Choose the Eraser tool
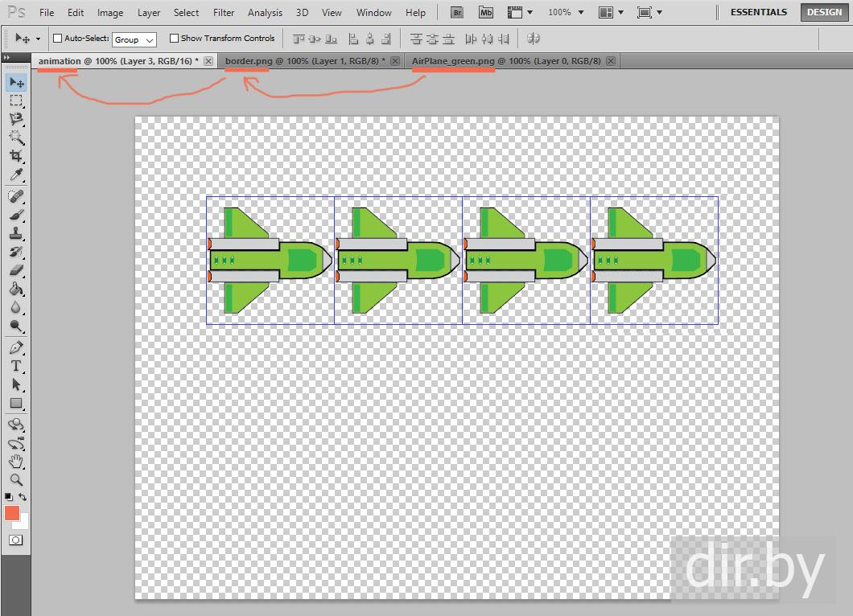The image size is (853, 616). pyautogui.click(x=16, y=271)
